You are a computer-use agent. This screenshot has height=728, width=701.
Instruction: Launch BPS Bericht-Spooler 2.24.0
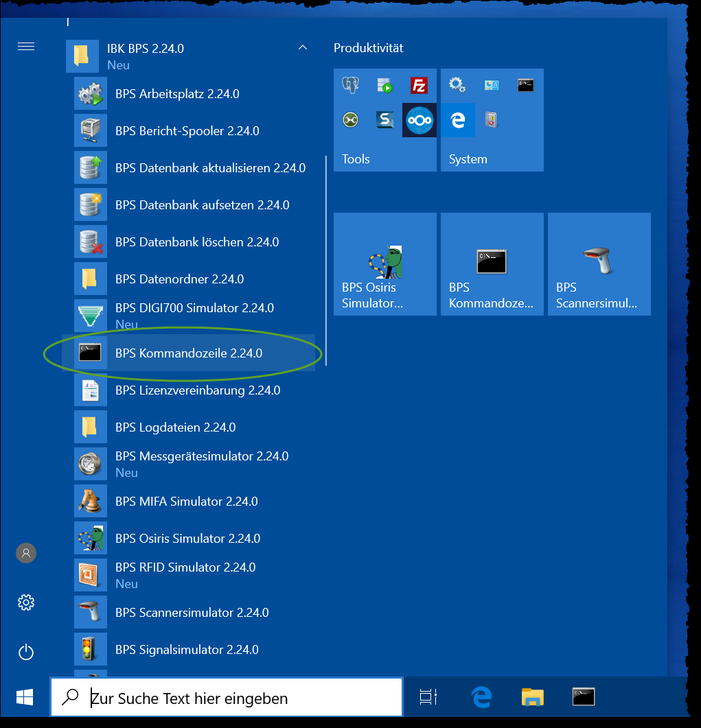tap(187, 131)
